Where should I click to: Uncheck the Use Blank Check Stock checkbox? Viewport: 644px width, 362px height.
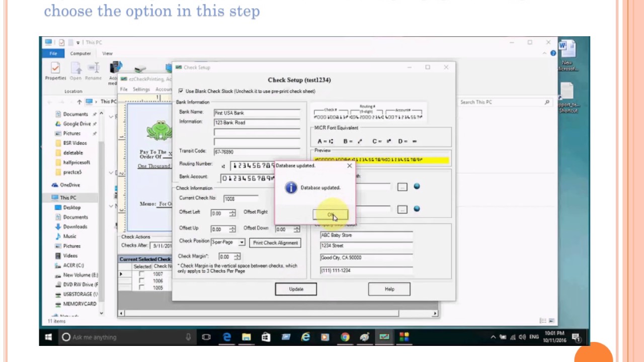tap(181, 91)
